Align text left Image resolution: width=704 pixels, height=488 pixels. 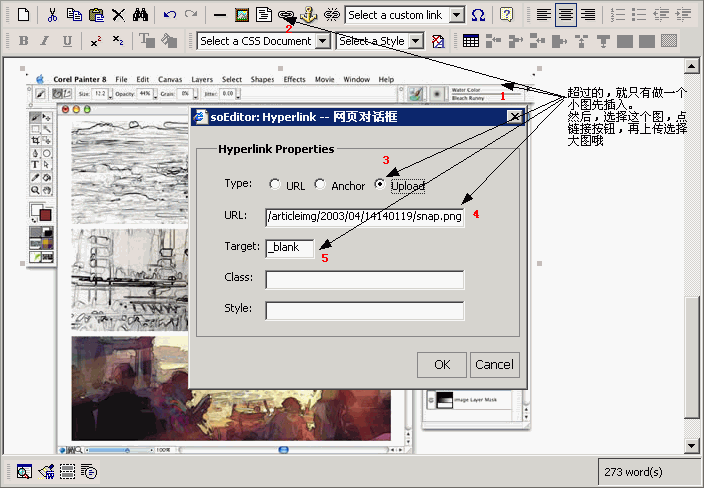544,15
